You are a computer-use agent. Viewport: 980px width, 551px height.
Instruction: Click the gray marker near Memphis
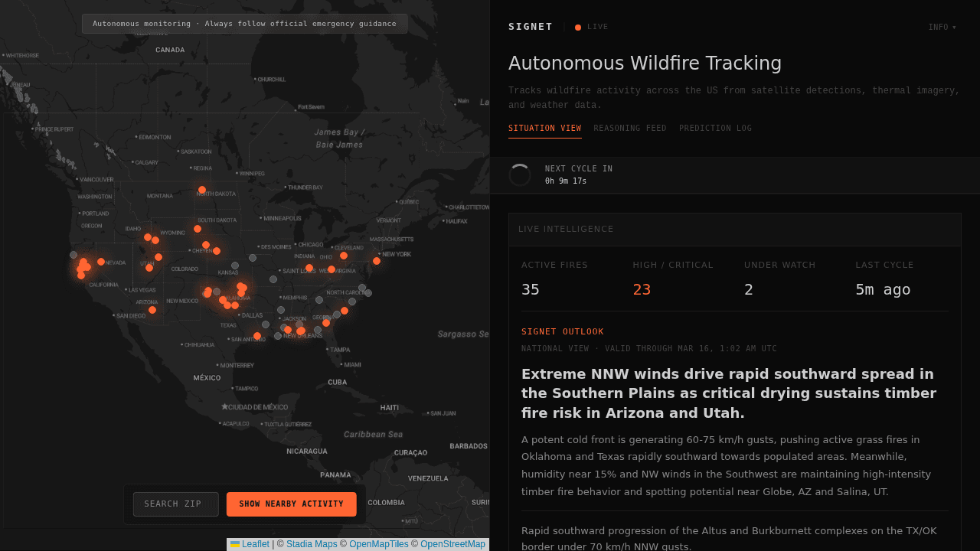[x=319, y=300]
